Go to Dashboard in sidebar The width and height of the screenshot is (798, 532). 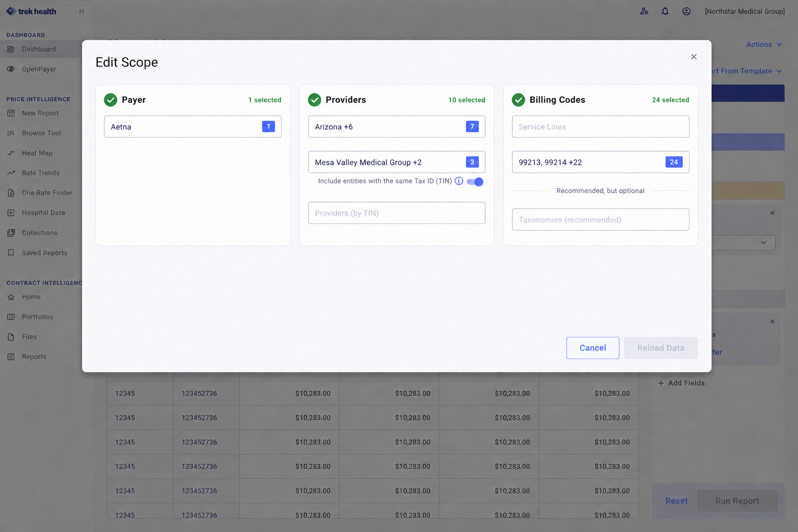tap(39, 49)
